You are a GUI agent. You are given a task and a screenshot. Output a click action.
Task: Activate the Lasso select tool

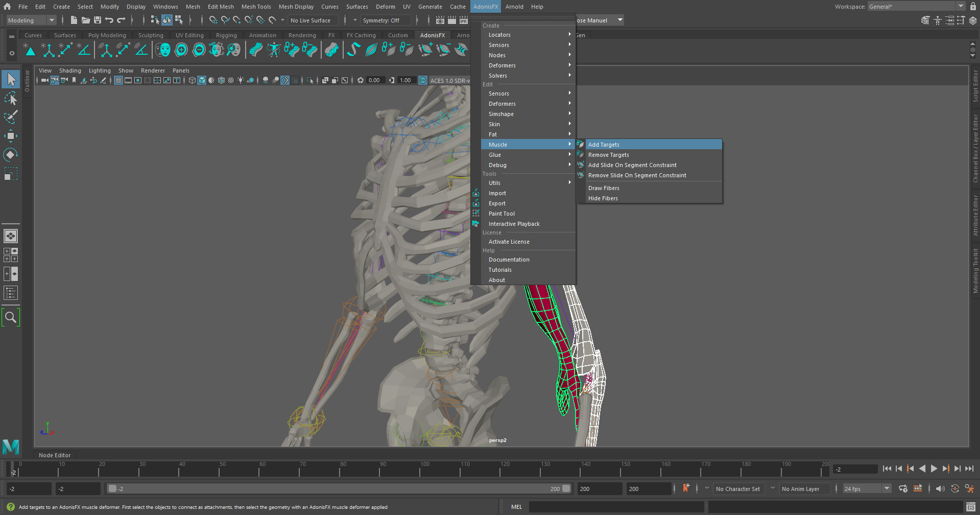(x=11, y=98)
